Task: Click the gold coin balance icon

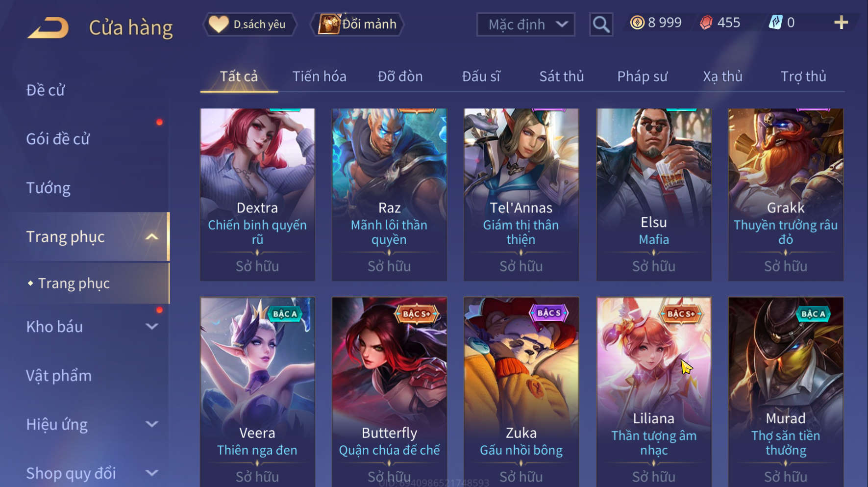Action: (x=637, y=23)
